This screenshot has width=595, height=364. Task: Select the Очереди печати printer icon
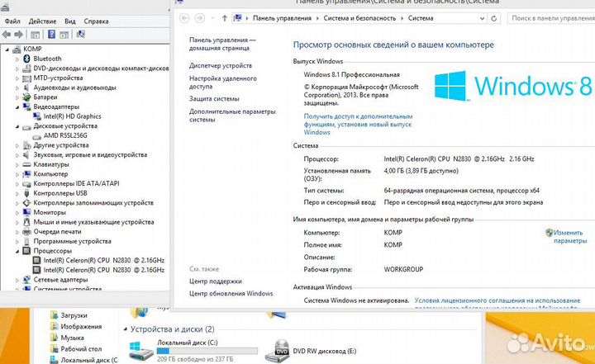coord(26,232)
